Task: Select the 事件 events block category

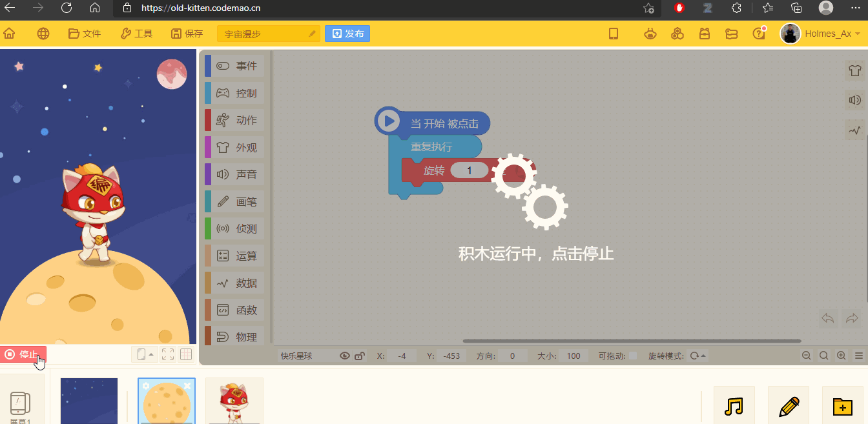Action: pos(235,66)
